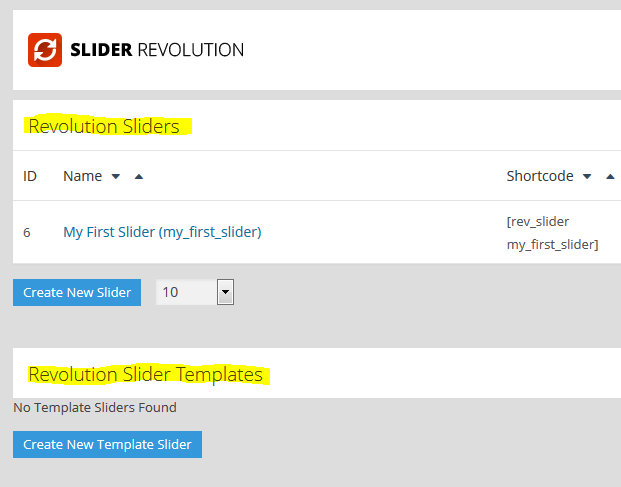Sort Name column with down arrow
Image resolution: width=621 pixels, height=487 pixels.
pos(116,176)
